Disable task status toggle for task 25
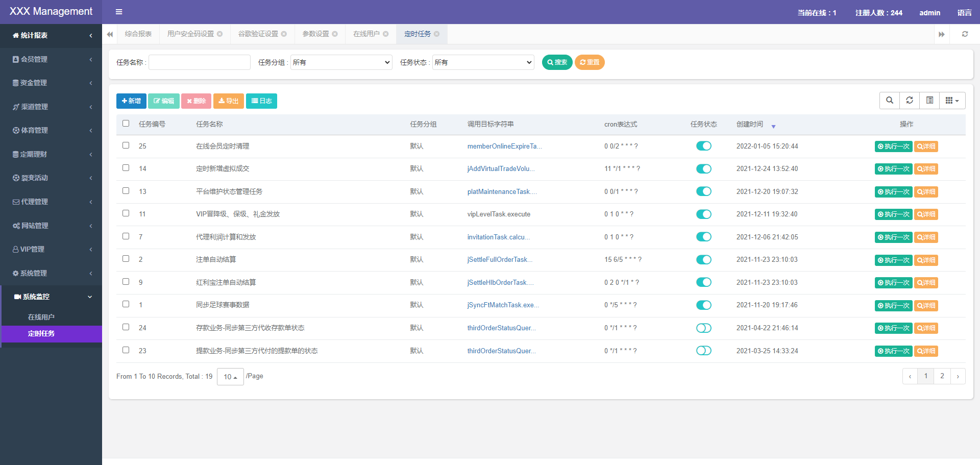The width and height of the screenshot is (980, 465). click(703, 146)
